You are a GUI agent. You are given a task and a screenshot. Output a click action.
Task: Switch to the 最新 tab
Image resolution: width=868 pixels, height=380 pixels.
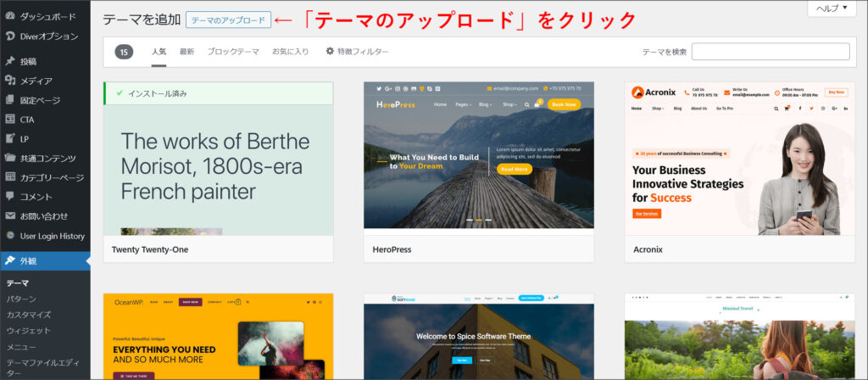(186, 52)
